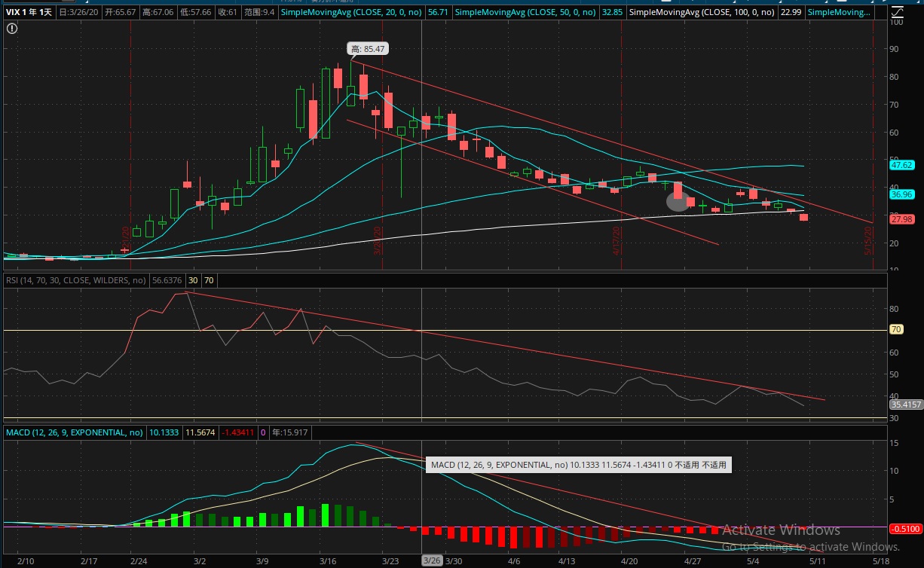Click the "2/24" date on the time axis

(x=138, y=561)
